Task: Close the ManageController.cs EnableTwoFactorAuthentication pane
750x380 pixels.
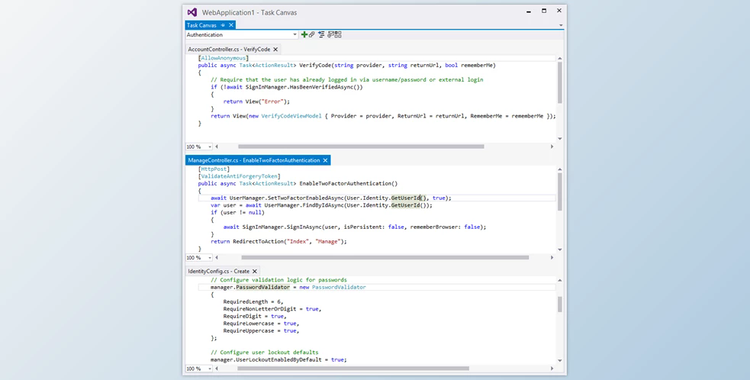Action: [325, 160]
